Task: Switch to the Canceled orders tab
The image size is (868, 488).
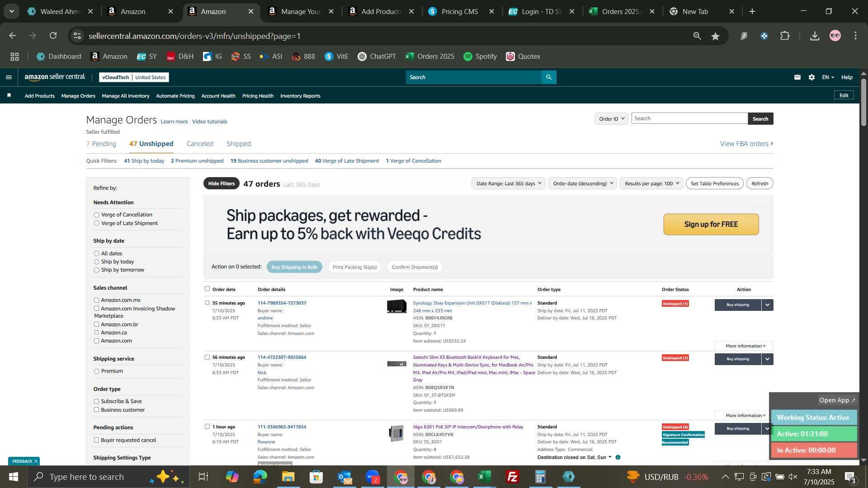Action: [x=200, y=144]
